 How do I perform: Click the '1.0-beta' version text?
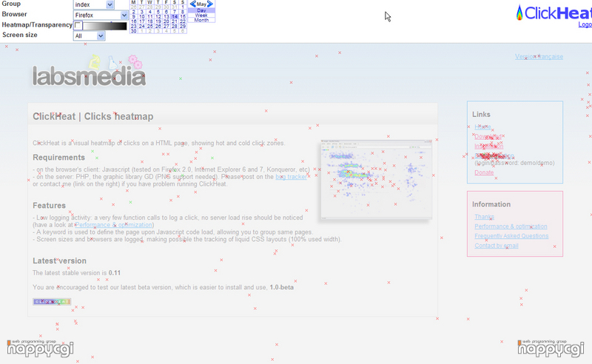(282, 287)
